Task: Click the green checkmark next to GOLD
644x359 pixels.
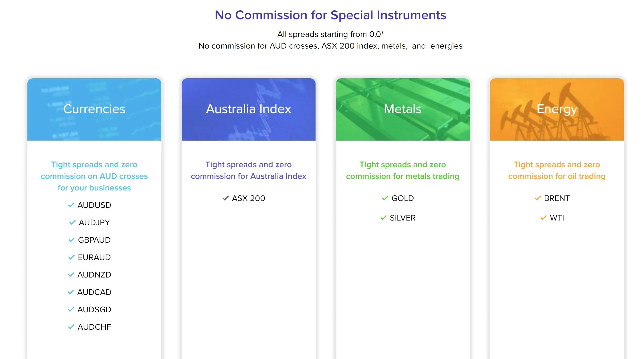Action: pyautogui.click(x=385, y=198)
